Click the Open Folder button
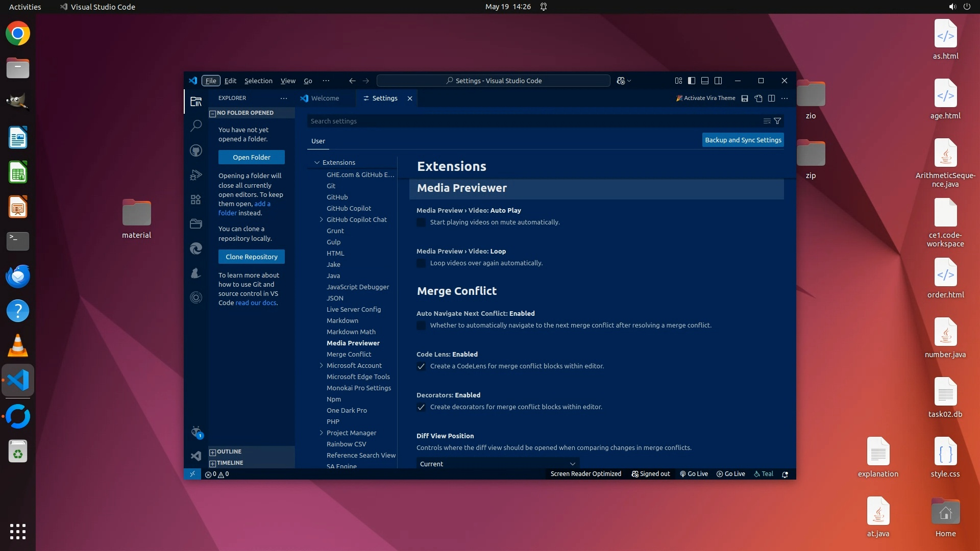This screenshot has width=980, height=551. pos(251,158)
